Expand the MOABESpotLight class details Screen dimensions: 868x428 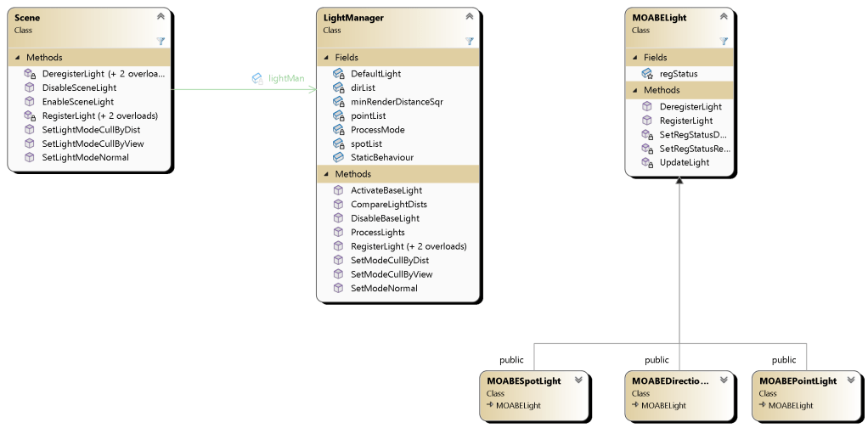pyautogui.click(x=578, y=380)
